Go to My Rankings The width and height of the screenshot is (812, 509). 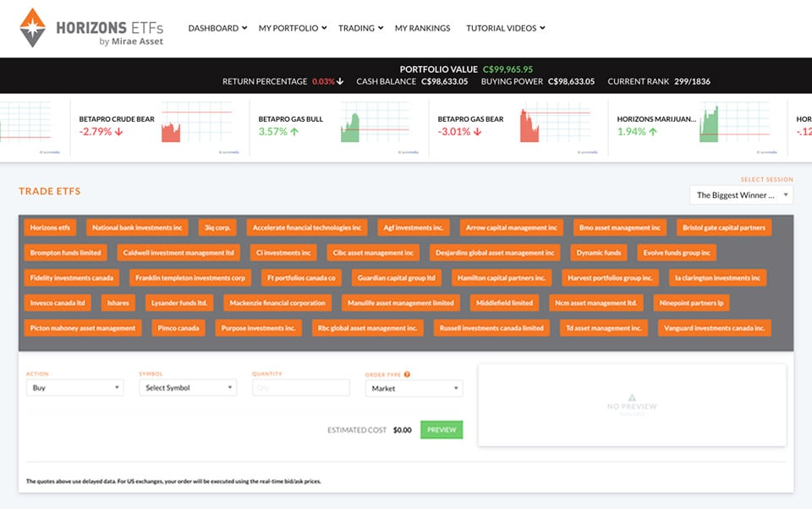(423, 28)
